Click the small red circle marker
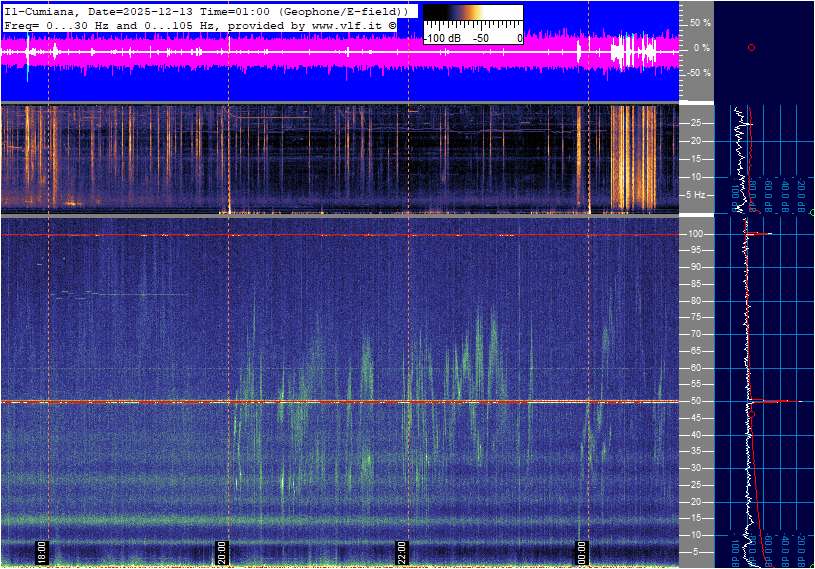This screenshot has width=815, height=569. click(751, 47)
